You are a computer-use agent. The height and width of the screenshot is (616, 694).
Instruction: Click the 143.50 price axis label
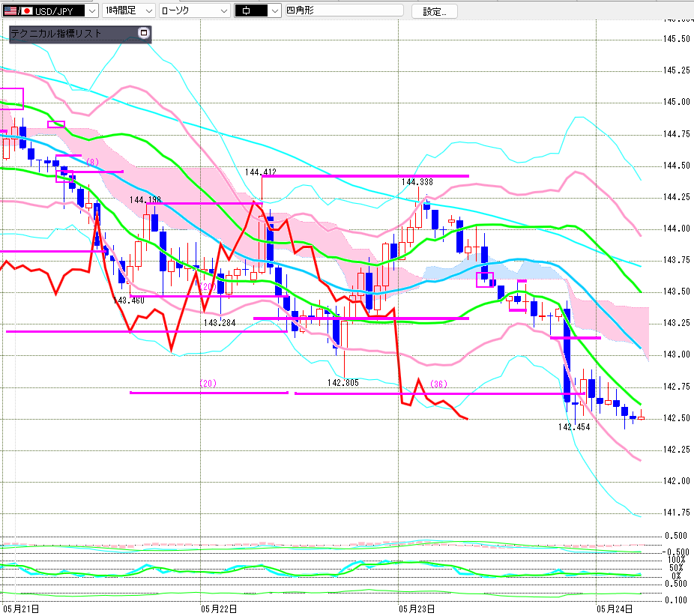[677, 292]
